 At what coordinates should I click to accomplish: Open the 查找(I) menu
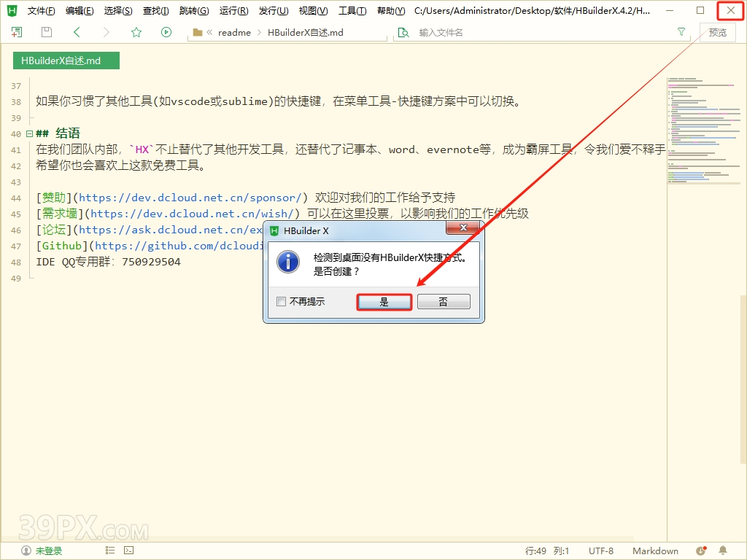point(156,10)
